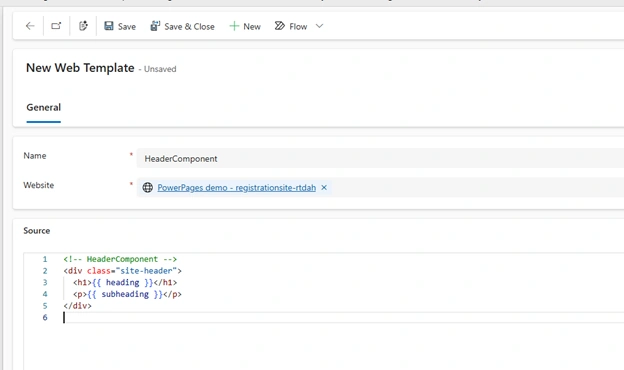Place cursor on empty line 6
This screenshot has height=370, width=624.
click(x=342, y=317)
